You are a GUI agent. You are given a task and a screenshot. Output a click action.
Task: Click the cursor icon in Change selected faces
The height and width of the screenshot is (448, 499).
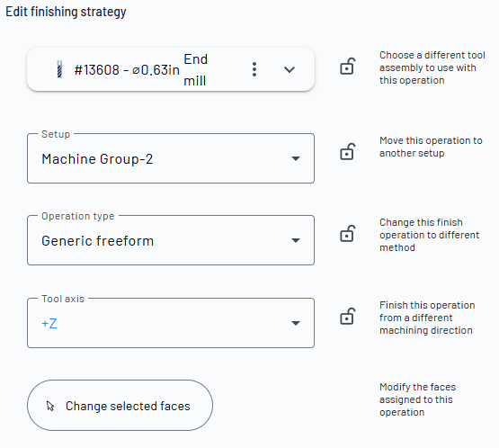tap(50, 406)
